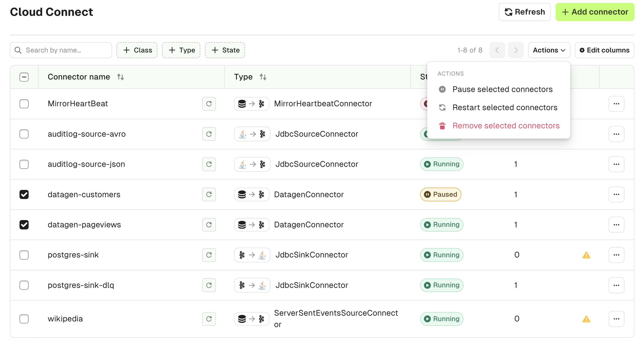
Task: Toggle the select-all checkbox in the header
Action: point(24,77)
